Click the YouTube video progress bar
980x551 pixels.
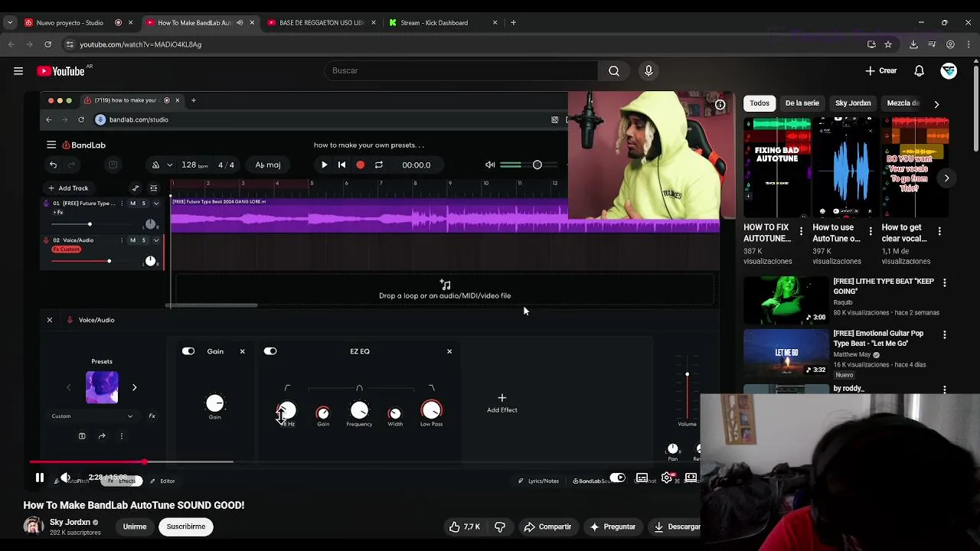[365, 462]
